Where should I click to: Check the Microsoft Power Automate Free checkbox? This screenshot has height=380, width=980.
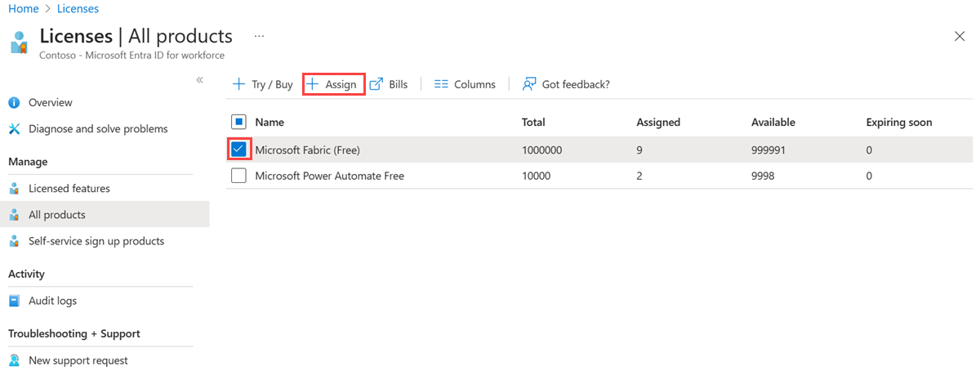tap(238, 176)
